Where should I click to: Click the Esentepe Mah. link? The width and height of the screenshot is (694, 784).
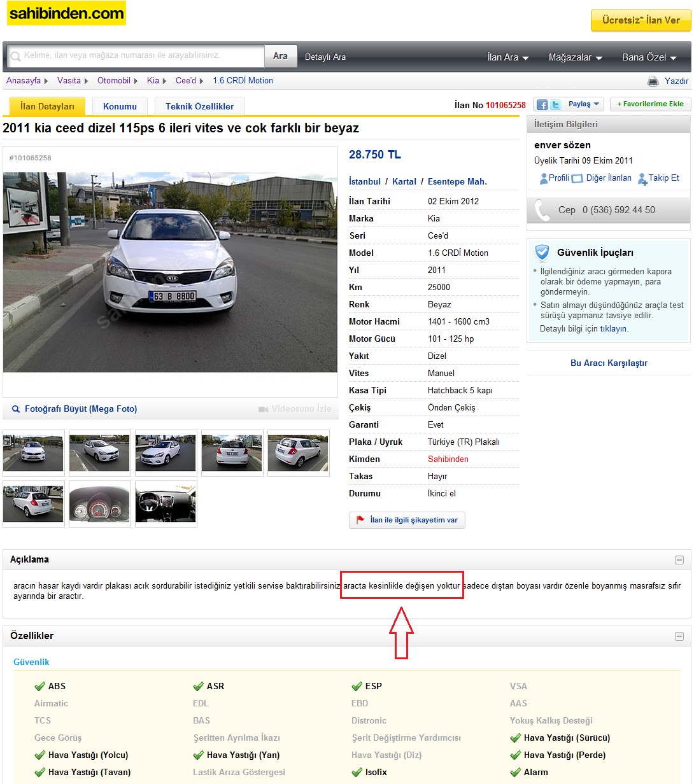[x=457, y=182]
